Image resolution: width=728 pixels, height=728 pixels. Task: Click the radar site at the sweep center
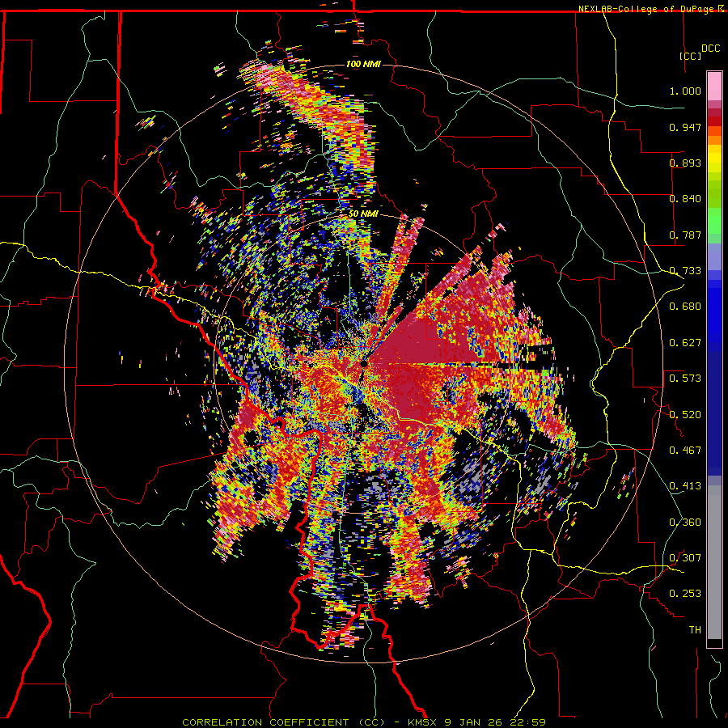click(x=363, y=363)
